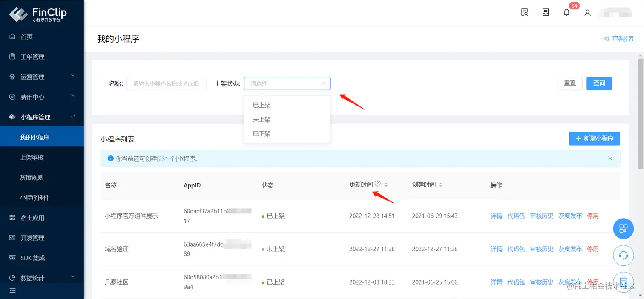
Task: Click the 231 个 quota text
Action: point(167,159)
